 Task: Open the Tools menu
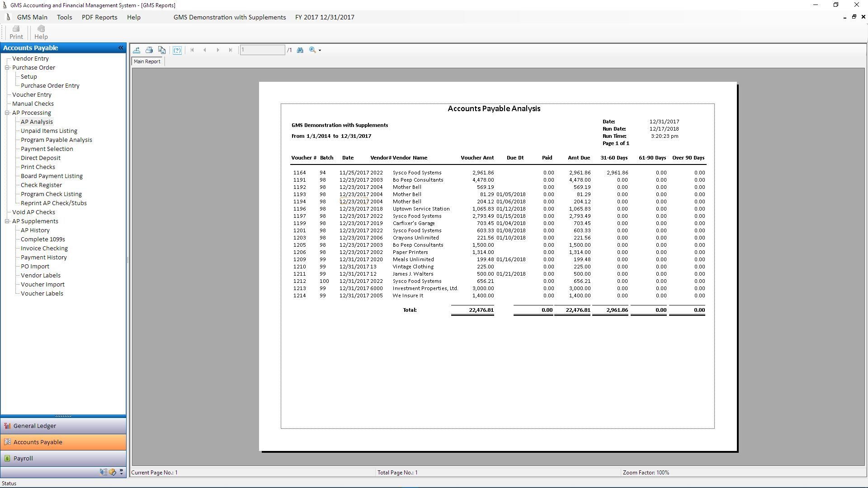point(64,17)
